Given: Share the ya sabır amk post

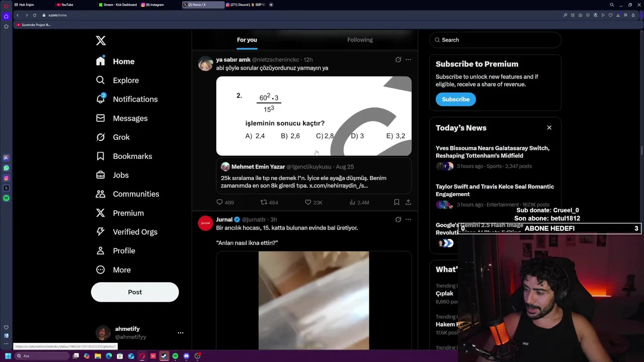Looking at the screenshot, I should 408,202.
